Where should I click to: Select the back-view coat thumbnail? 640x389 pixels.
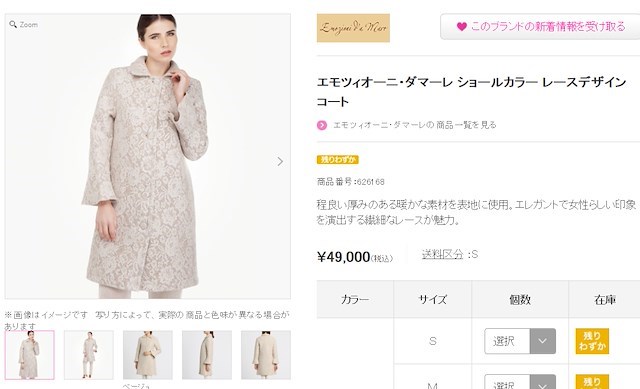266,355
